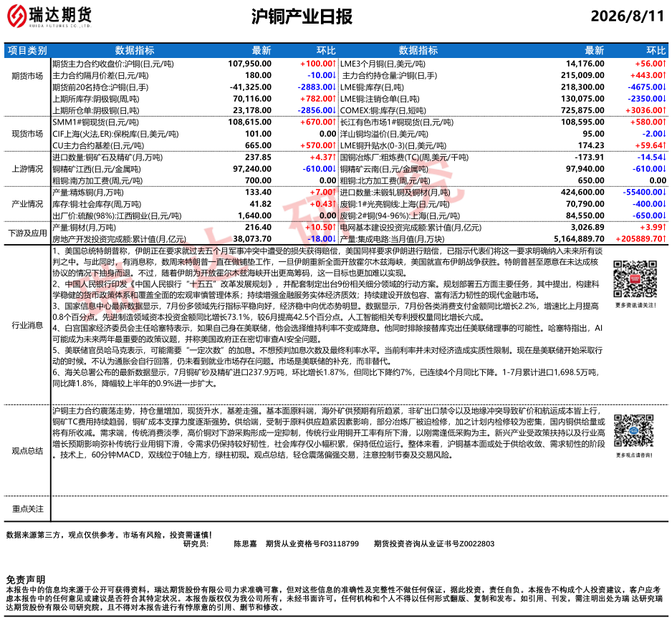
Task: Select the 产量:铜材 value 216.40
Action: (259, 228)
